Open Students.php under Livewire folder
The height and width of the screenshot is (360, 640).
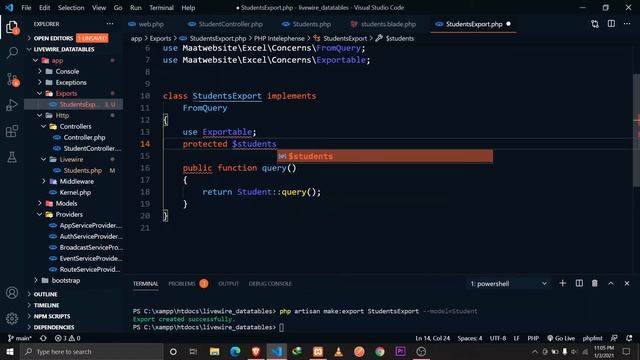tap(82, 171)
